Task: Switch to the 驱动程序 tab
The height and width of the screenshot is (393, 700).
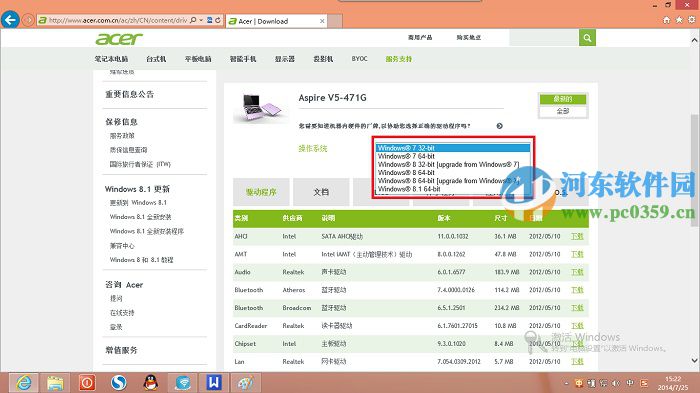Action: coord(261,192)
